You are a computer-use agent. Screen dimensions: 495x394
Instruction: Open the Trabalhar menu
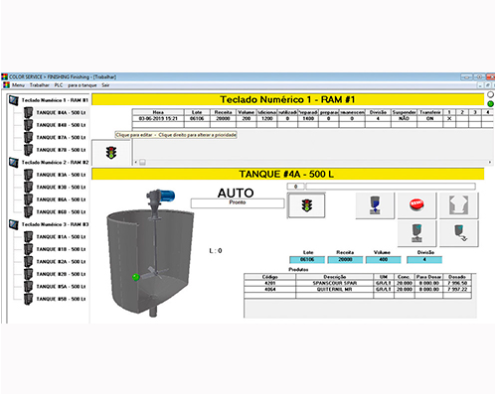(x=39, y=85)
